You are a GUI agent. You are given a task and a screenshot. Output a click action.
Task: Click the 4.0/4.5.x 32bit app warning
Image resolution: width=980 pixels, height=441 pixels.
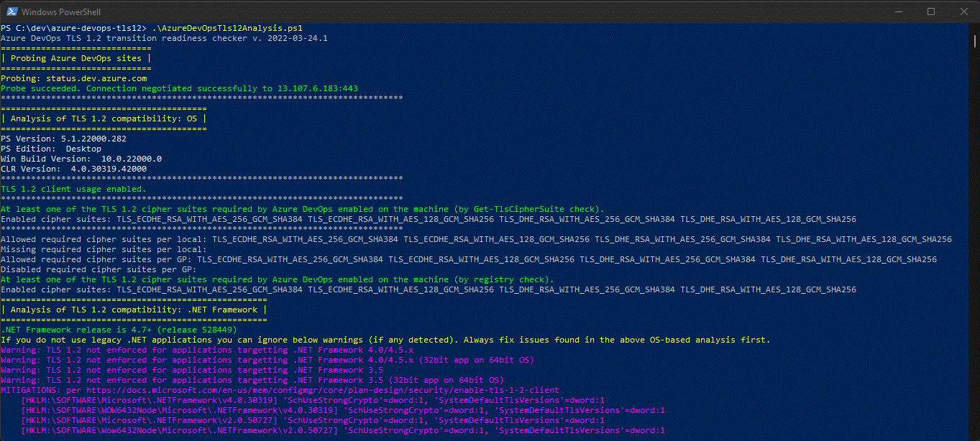click(x=267, y=360)
